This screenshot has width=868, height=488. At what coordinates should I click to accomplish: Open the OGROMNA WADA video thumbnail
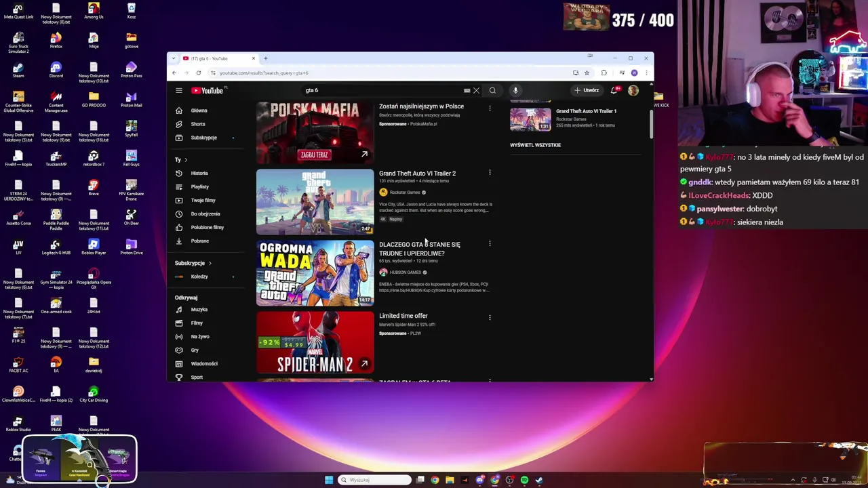pyautogui.click(x=315, y=273)
